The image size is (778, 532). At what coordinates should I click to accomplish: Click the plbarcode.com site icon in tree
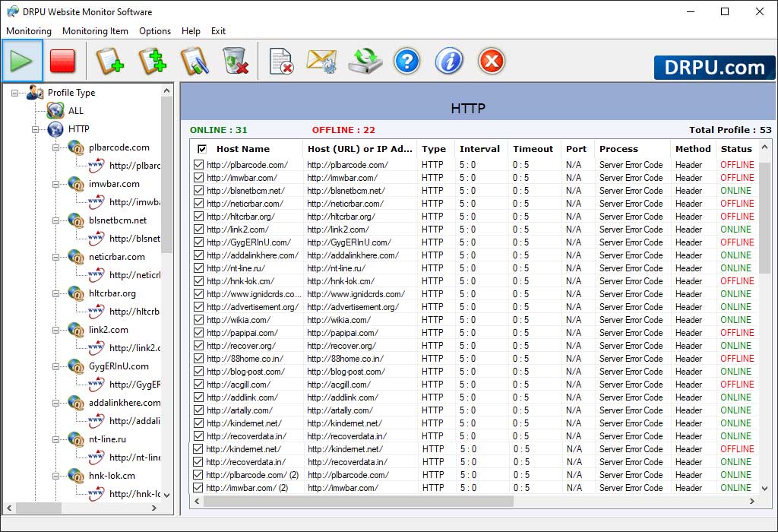click(76, 147)
